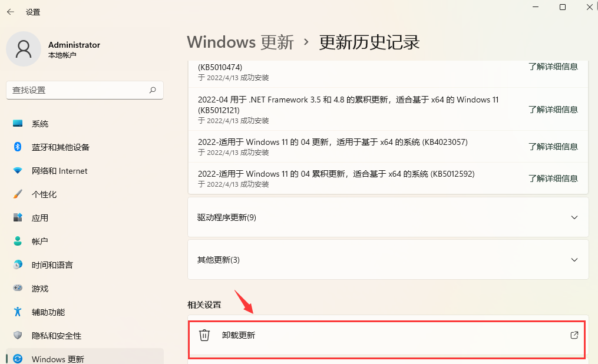598x364 pixels.
Task: Open 蓝牙和其他设备 via its Bluetooth icon
Action: pos(17,147)
